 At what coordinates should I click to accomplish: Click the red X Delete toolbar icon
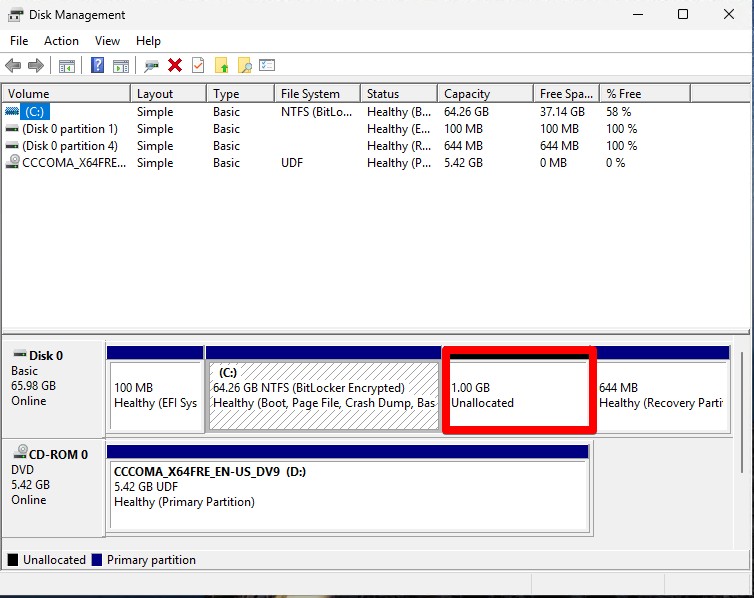[175, 65]
